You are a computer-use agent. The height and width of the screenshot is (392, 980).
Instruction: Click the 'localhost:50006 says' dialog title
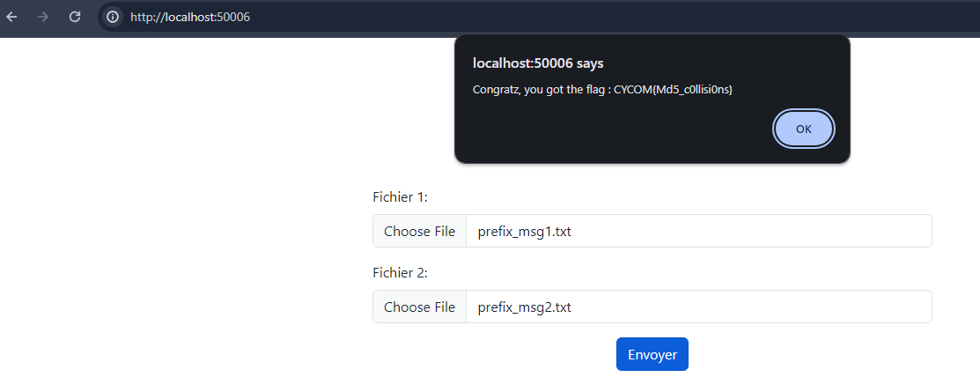click(x=538, y=63)
